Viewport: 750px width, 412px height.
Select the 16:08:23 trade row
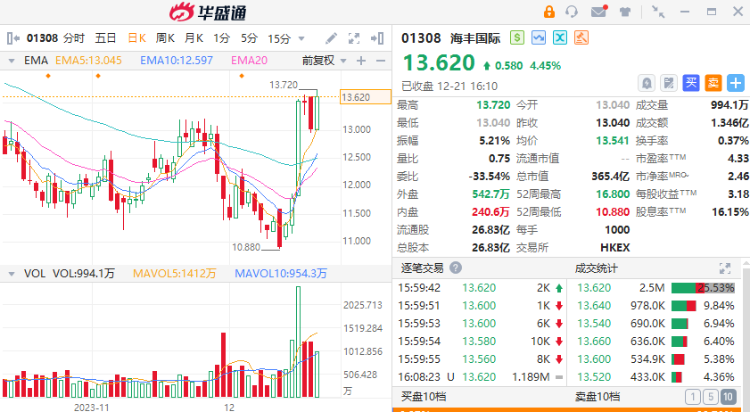[x=480, y=377]
